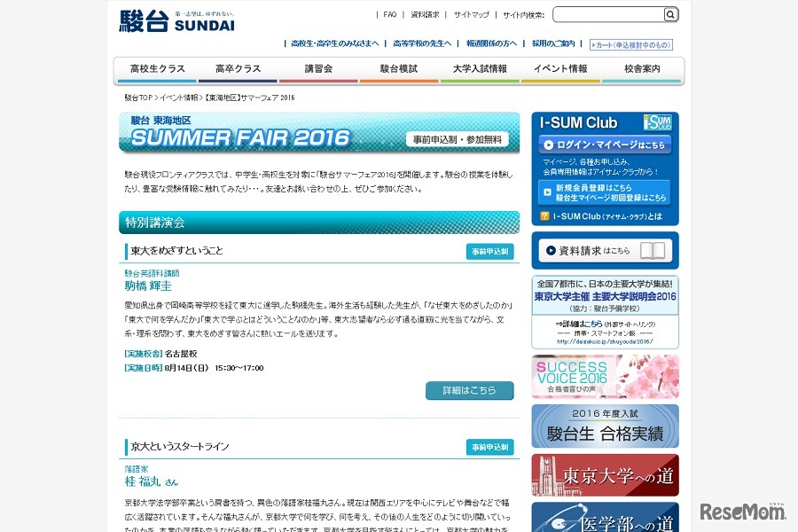Open the 校舎案内 navigation tab
This screenshot has width=798, height=532.
[x=640, y=67]
